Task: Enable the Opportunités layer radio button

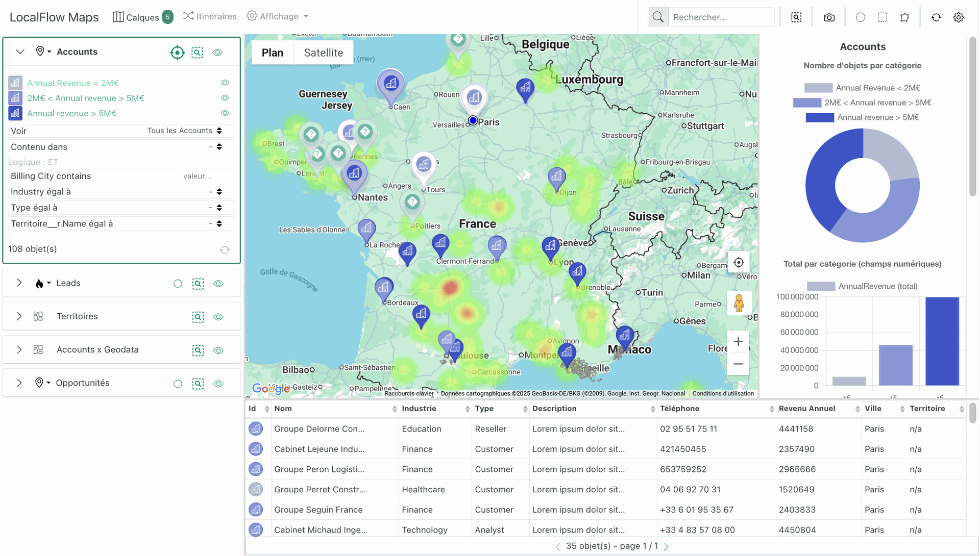Action: point(178,384)
